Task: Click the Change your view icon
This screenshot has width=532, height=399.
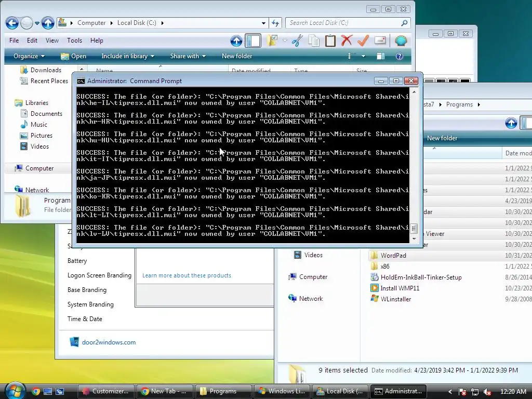Action: click(x=352, y=56)
